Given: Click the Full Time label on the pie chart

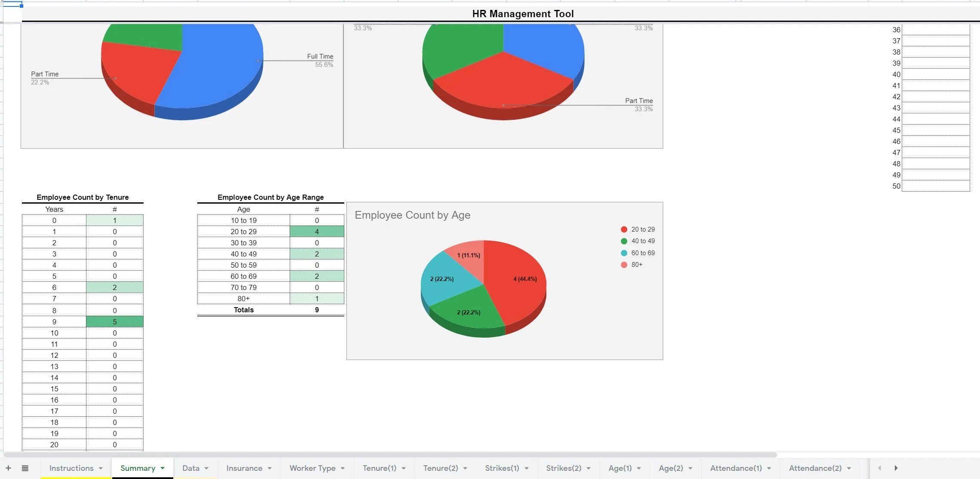Looking at the screenshot, I should point(319,56).
